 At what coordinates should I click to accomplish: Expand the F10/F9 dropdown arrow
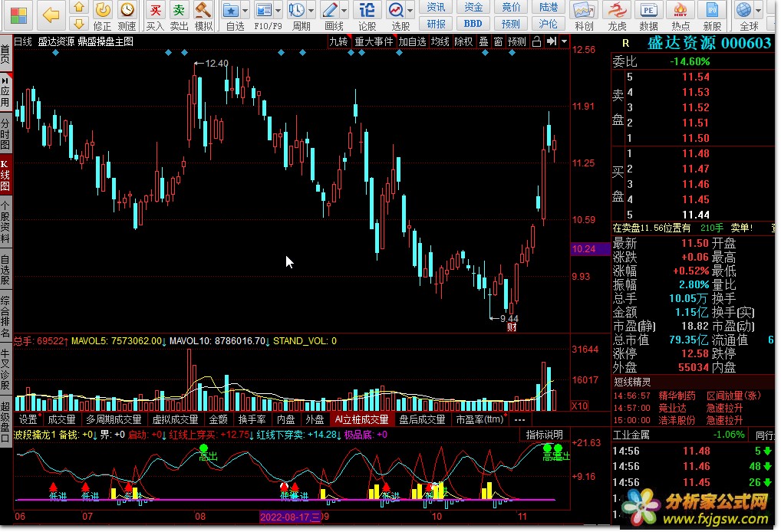278,10
